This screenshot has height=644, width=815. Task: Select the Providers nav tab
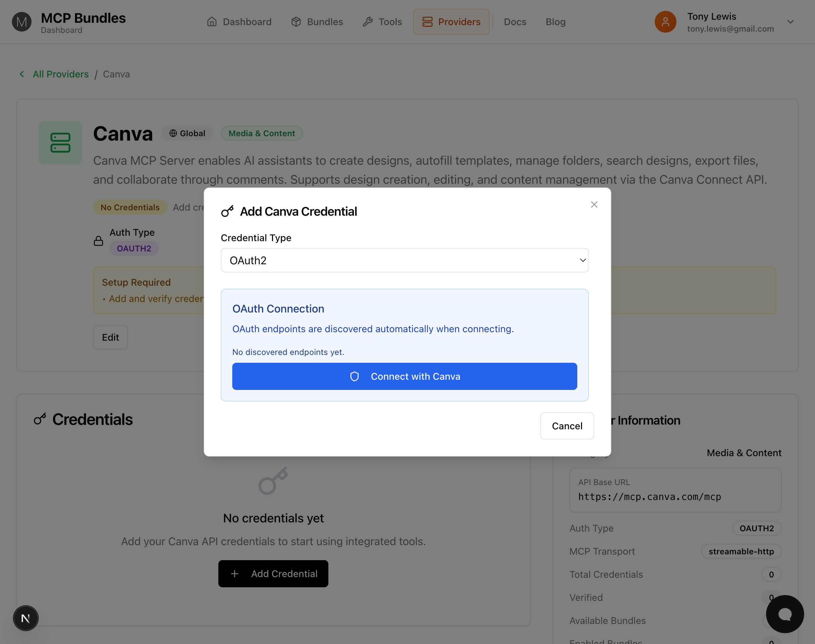[x=451, y=22]
